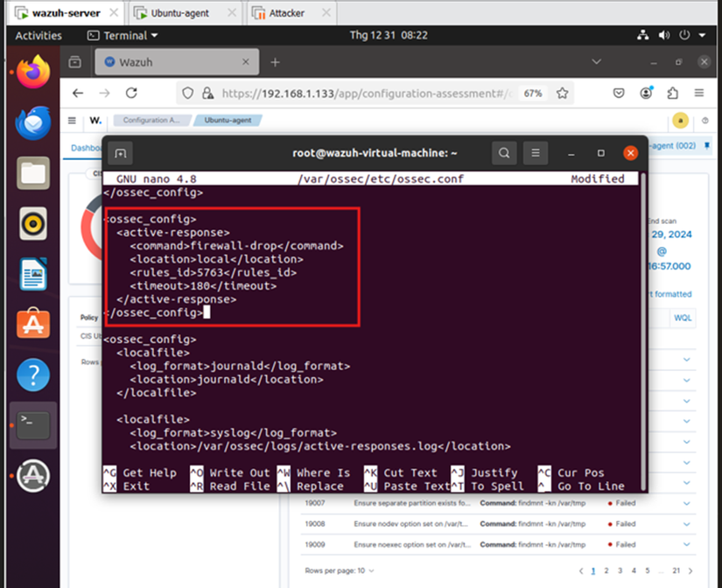Open Ubuntu Software store icon
Image resolution: width=722 pixels, height=588 pixels.
[33, 324]
